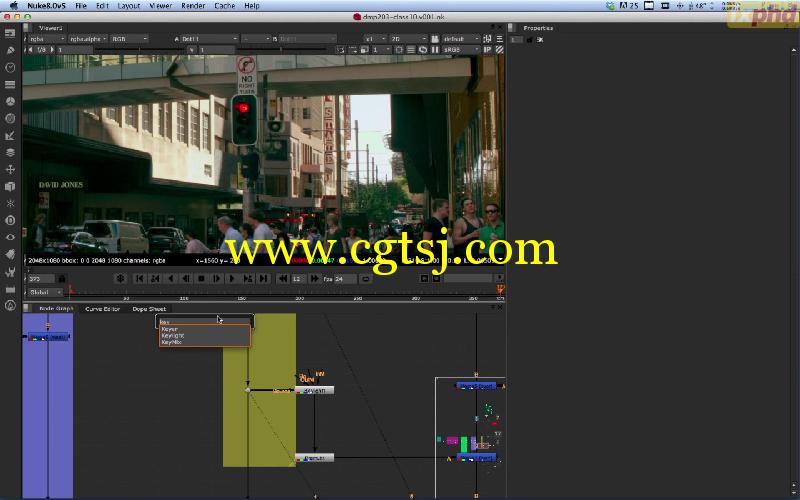Play backward in viewer
This screenshot has width=800, height=500.
pos(170,279)
